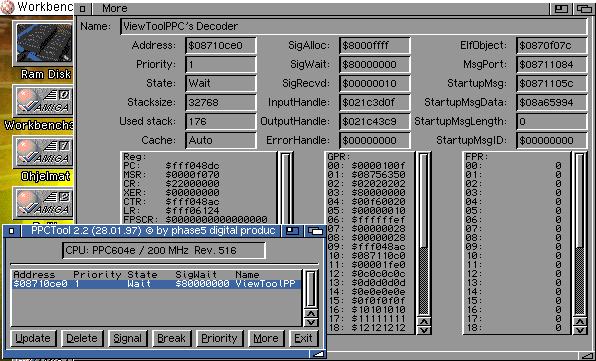Click the More window depth gadget

point(585,8)
